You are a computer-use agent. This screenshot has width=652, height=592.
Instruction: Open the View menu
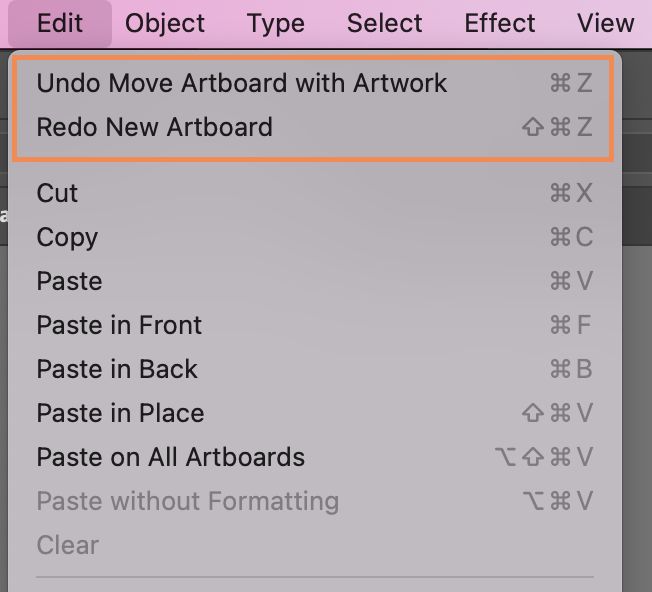605,23
